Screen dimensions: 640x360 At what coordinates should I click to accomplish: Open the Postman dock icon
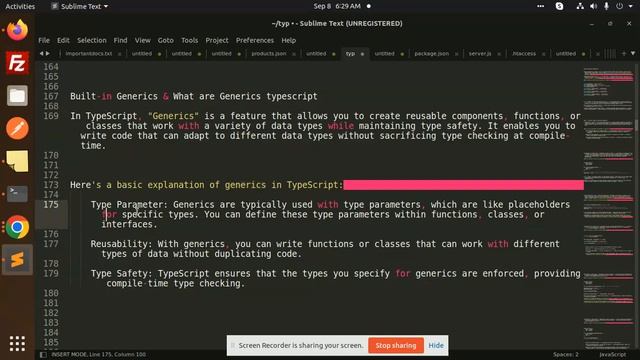point(17,129)
